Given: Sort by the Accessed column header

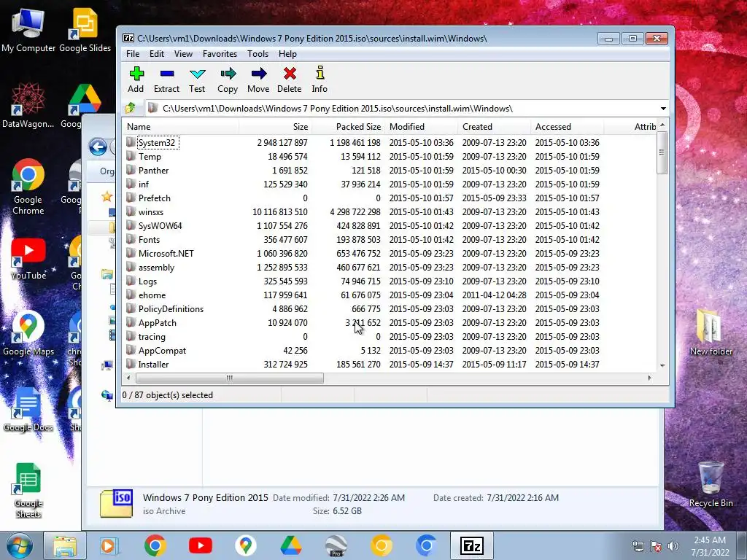Looking at the screenshot, I should [567, 127].
